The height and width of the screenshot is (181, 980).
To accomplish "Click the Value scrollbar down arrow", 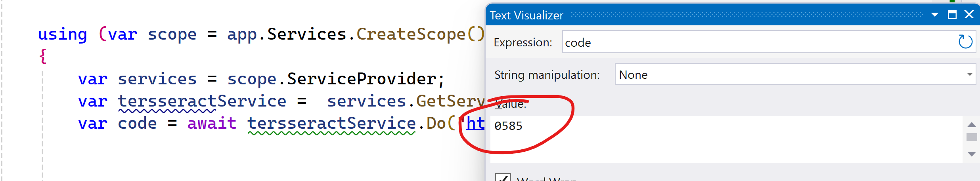I will pos(971,154).
